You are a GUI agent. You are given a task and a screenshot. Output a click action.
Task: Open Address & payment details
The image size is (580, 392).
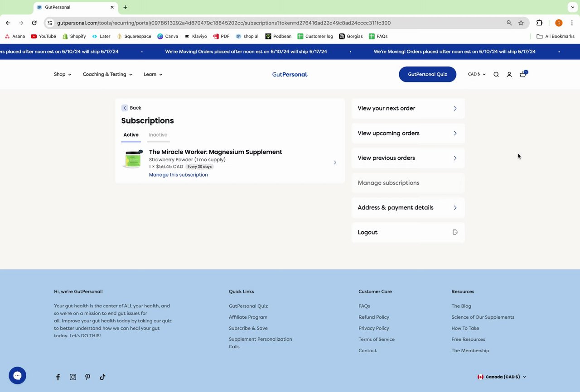(408, 208)
